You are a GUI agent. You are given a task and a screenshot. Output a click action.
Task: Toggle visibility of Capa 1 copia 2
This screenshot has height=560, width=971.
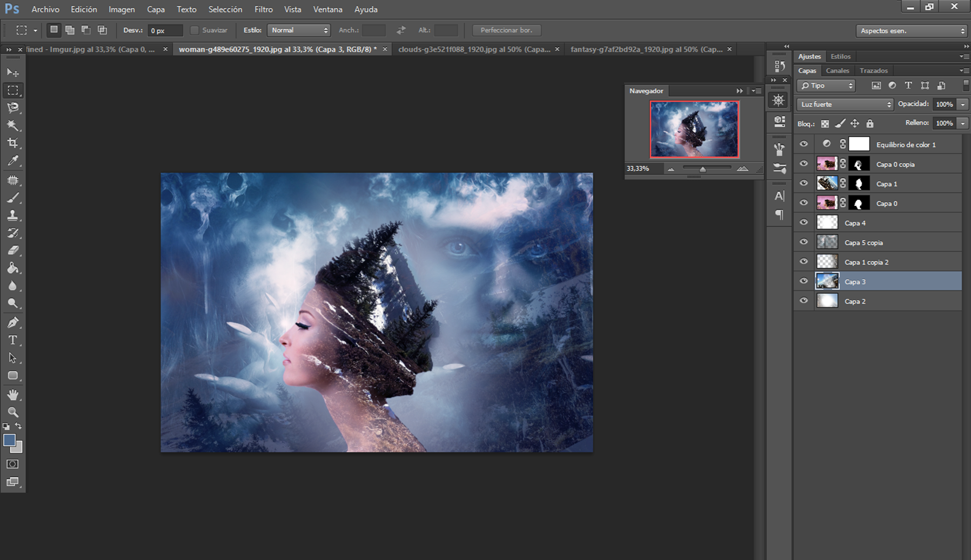pyautogui.click(x=804, y=261)
